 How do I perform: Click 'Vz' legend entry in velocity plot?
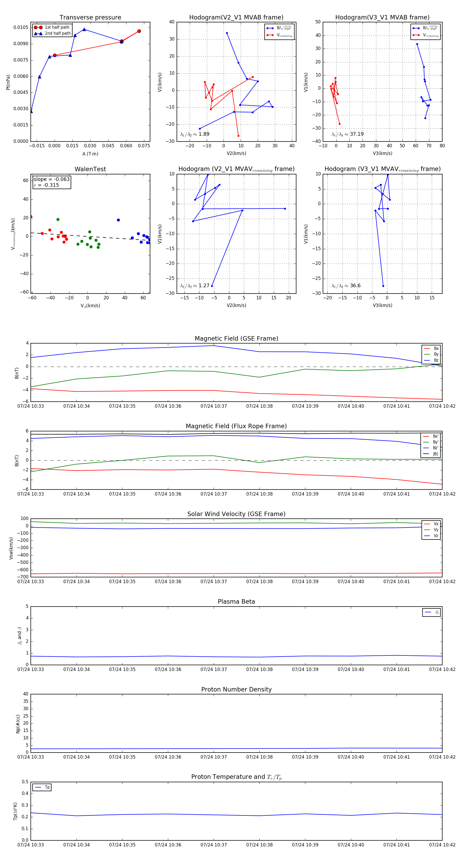coord(431,536)
